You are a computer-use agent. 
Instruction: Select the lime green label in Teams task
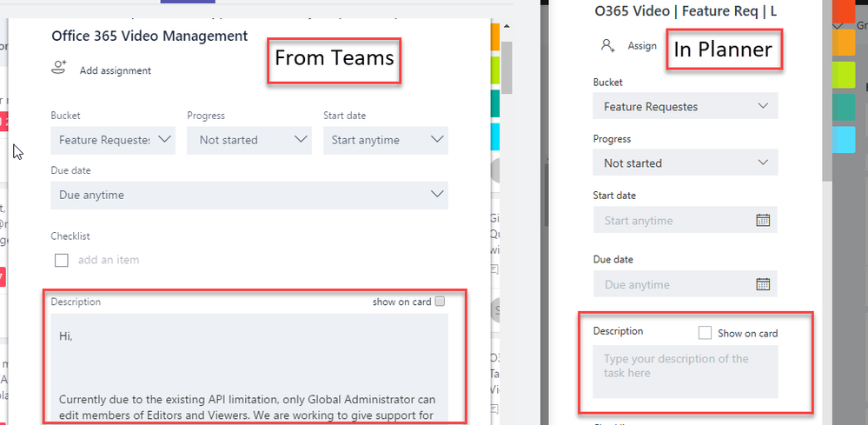(x=495, y=70)
